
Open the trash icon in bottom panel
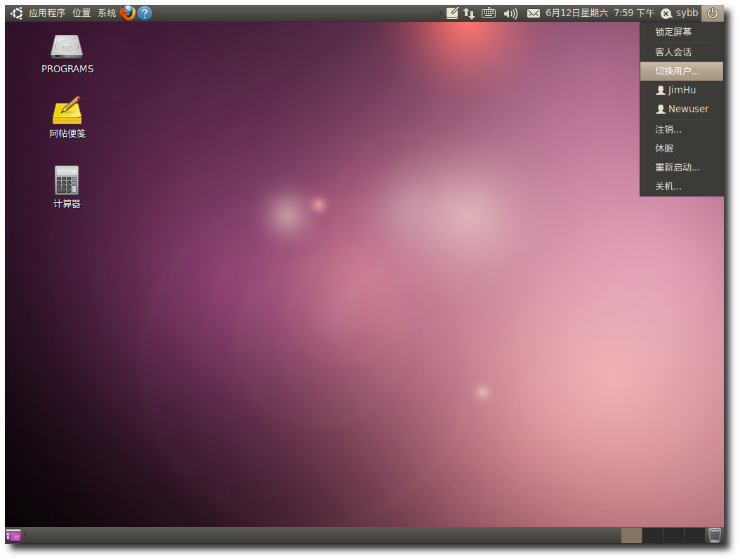pos(715,535)
